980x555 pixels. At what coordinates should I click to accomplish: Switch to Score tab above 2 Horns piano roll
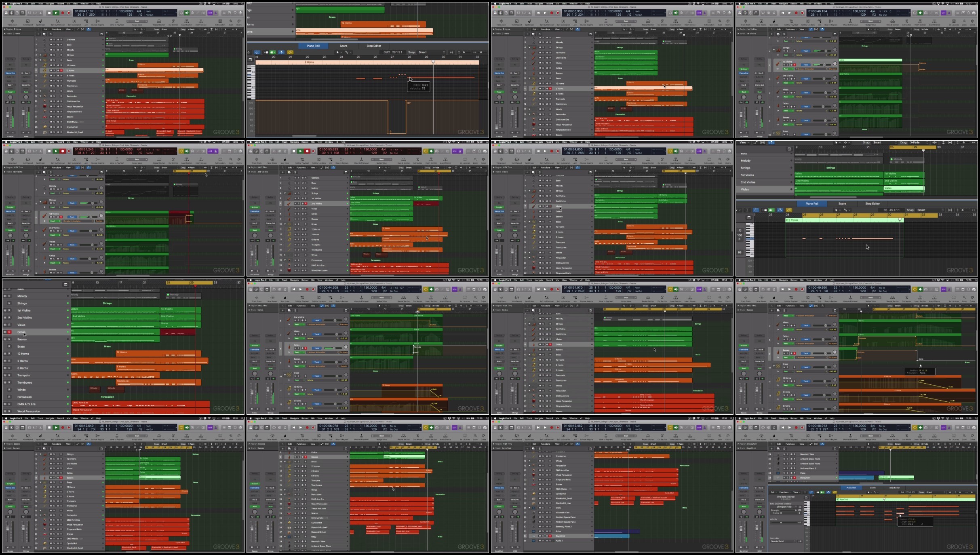[x=343, y=46]
